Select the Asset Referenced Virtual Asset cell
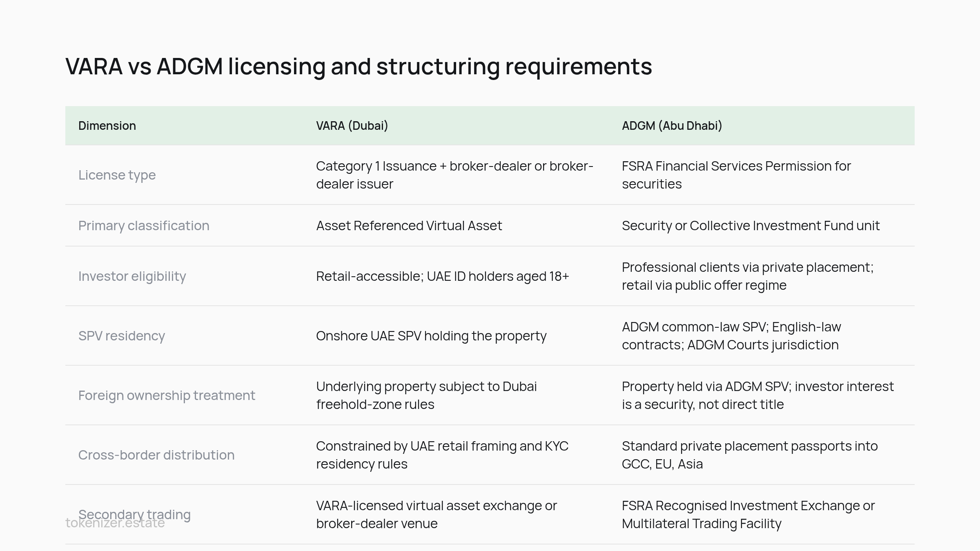Viewport: 980px width, 551px height. [x=409, y=226]
